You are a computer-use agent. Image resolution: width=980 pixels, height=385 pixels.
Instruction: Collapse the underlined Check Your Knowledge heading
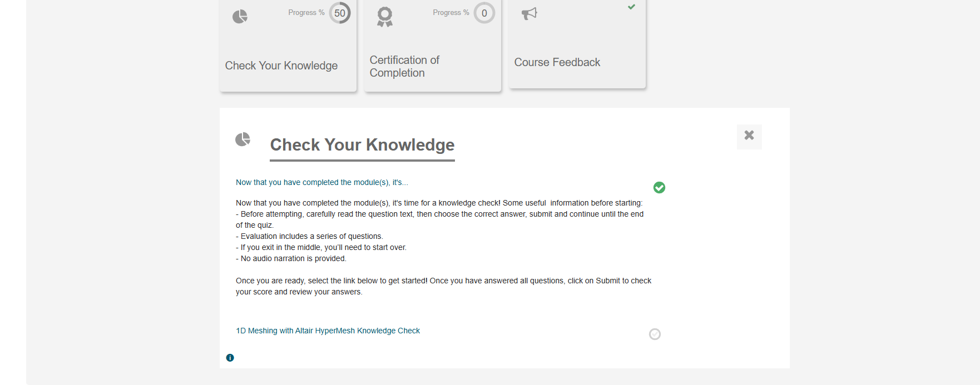(x=362, y=145)
